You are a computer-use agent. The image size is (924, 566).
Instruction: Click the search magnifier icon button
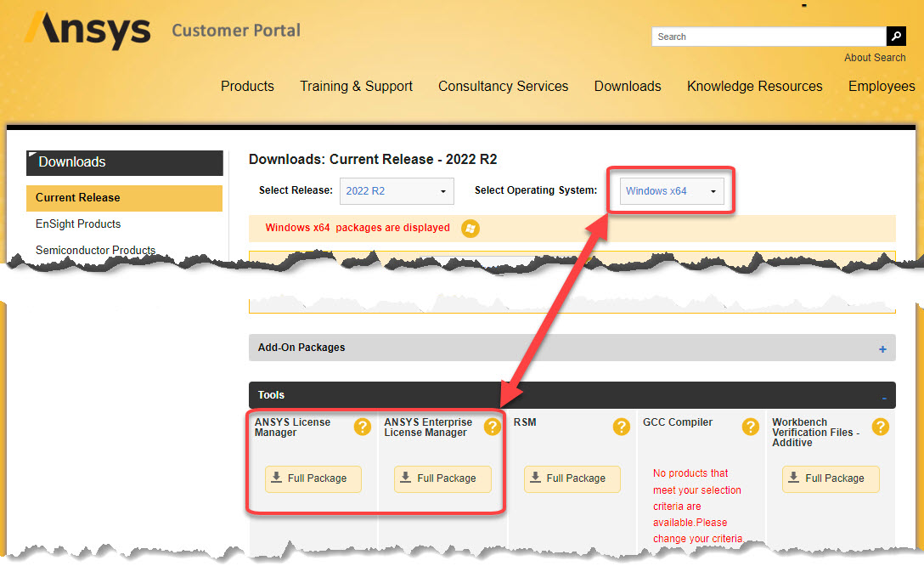[896, 36]
